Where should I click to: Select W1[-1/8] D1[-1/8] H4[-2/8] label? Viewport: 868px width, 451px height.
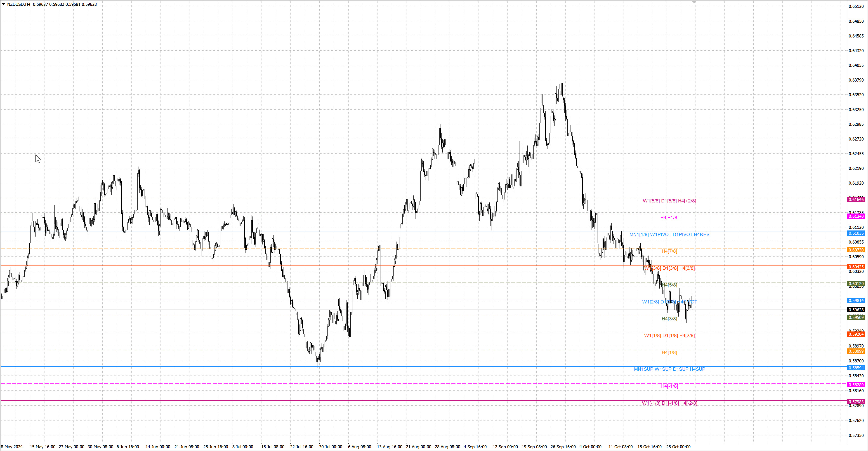pyautogui.click(x=669, y=403)
